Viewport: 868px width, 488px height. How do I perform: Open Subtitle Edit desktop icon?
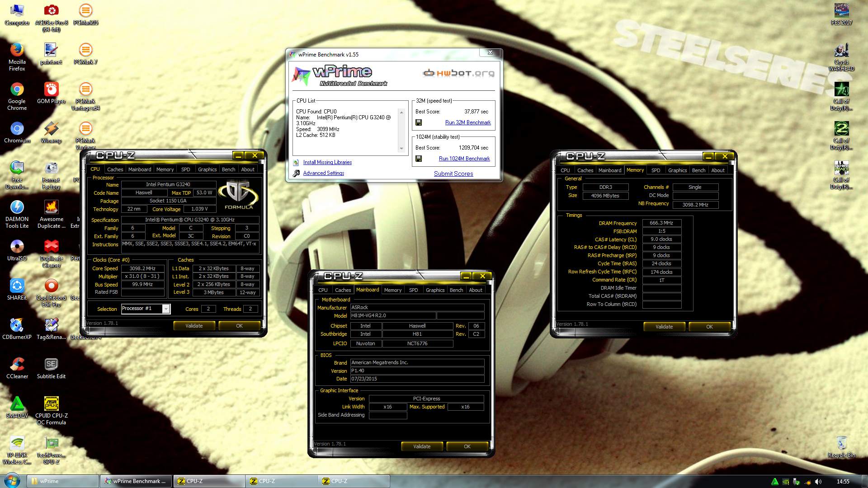coord(51,368)
